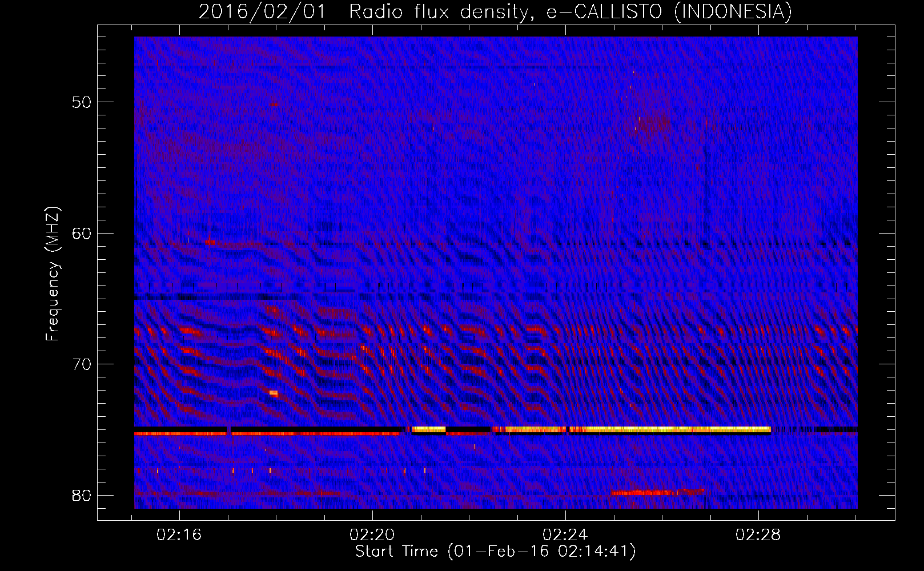Select the 50 frequency tick label
Screen dimensions: 924x571
tap(82, 102)
